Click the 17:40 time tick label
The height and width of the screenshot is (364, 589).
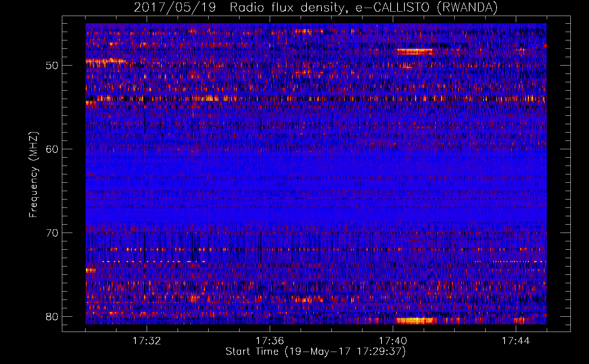(x=393, y=341)
